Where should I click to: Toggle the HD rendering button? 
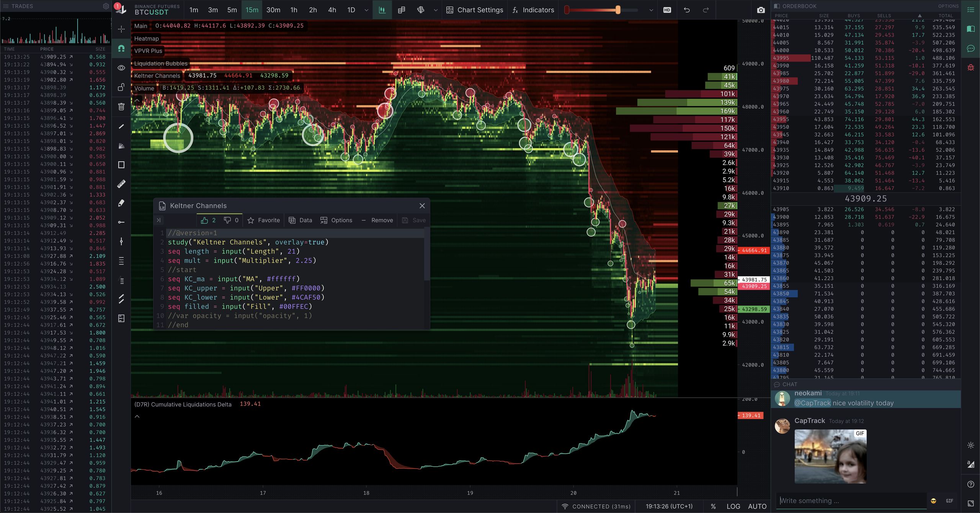[x=667, y=10]
